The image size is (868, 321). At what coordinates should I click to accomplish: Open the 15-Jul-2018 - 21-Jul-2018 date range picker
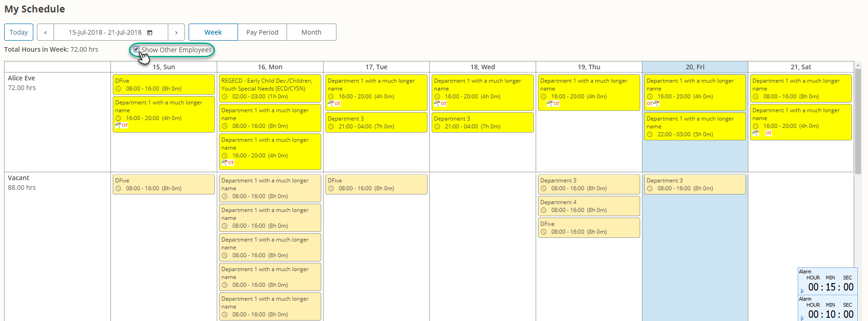(111, 32)
